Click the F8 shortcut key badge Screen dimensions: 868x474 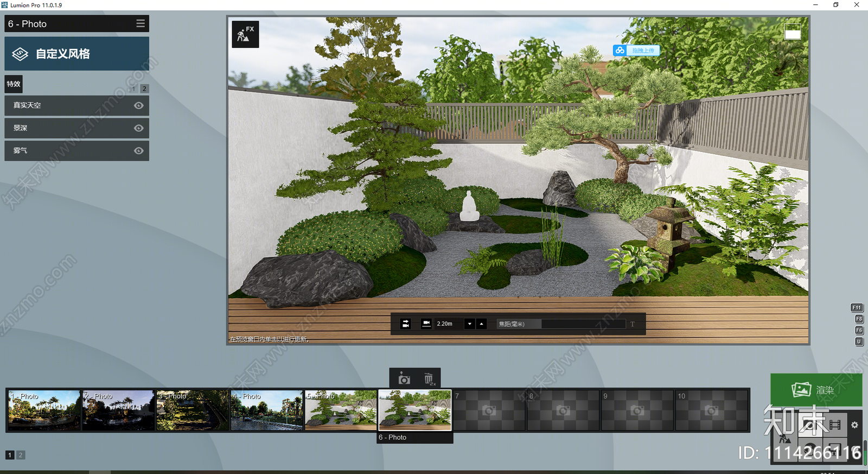(x=859, y=319)
